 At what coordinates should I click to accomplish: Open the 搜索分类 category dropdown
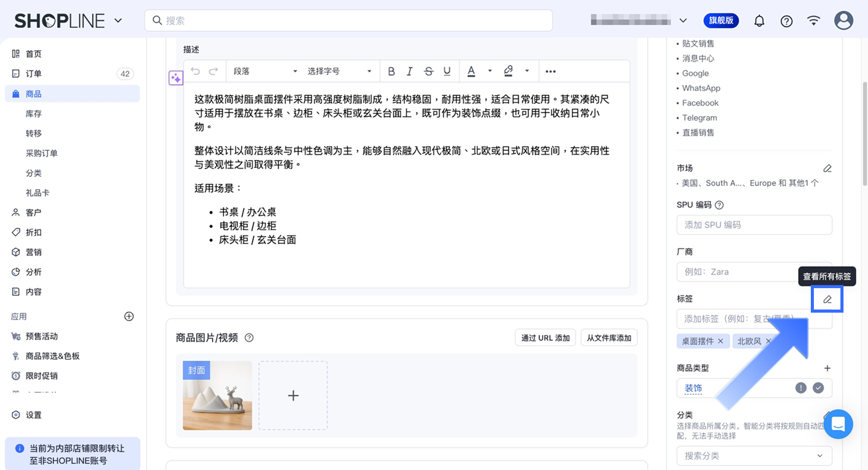[x=754, y=456]
